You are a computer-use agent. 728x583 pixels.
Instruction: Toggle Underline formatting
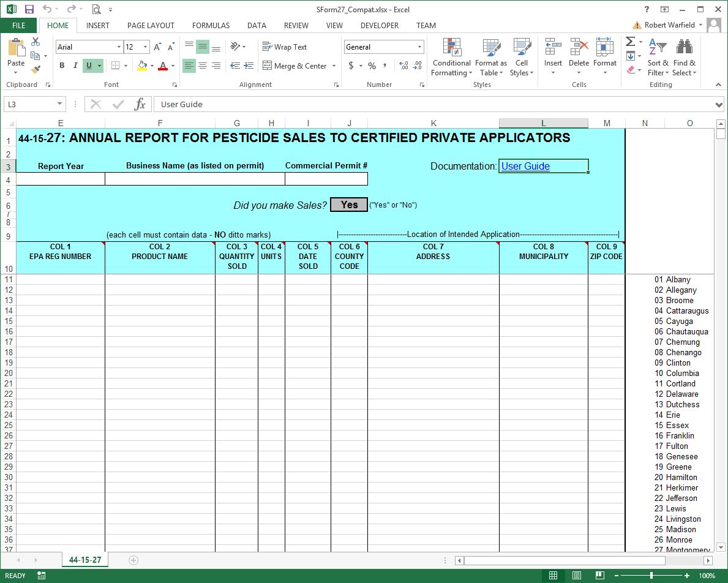coord(89,66)
